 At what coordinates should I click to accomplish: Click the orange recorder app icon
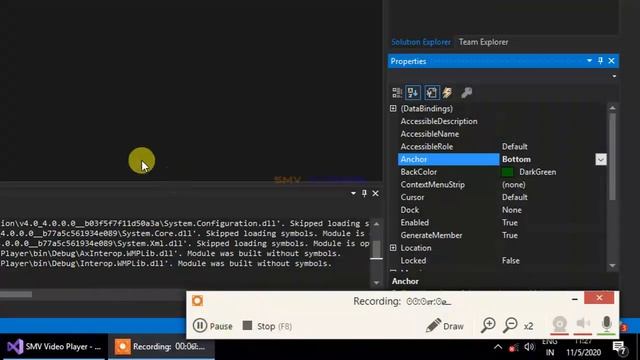198,301
